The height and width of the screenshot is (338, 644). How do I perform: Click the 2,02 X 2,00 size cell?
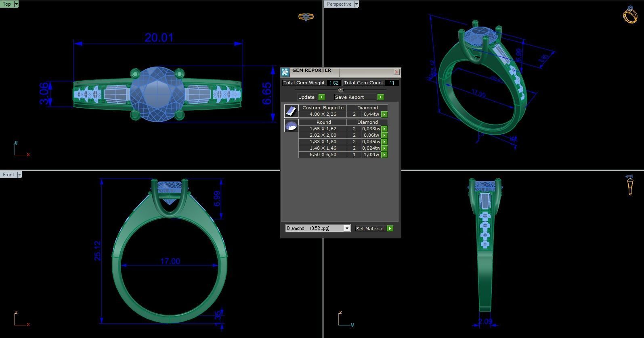(x=323, y=135)
